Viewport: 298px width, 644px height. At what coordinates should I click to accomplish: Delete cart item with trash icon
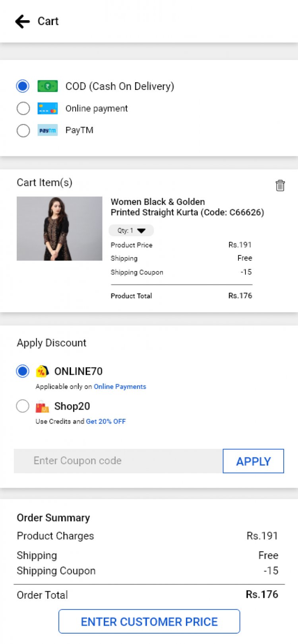280,185
